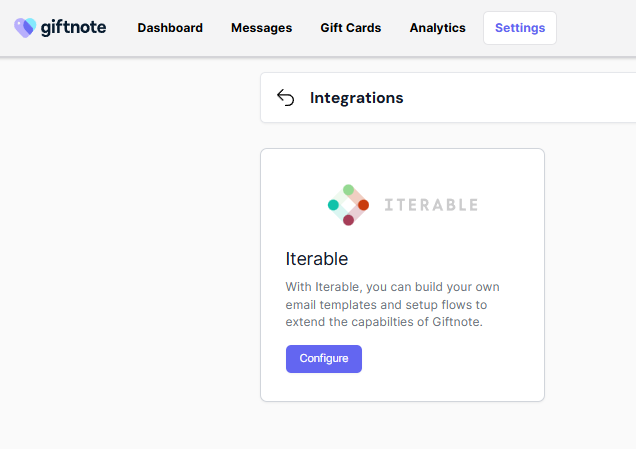Open the Analytics tab

[438, 28]
